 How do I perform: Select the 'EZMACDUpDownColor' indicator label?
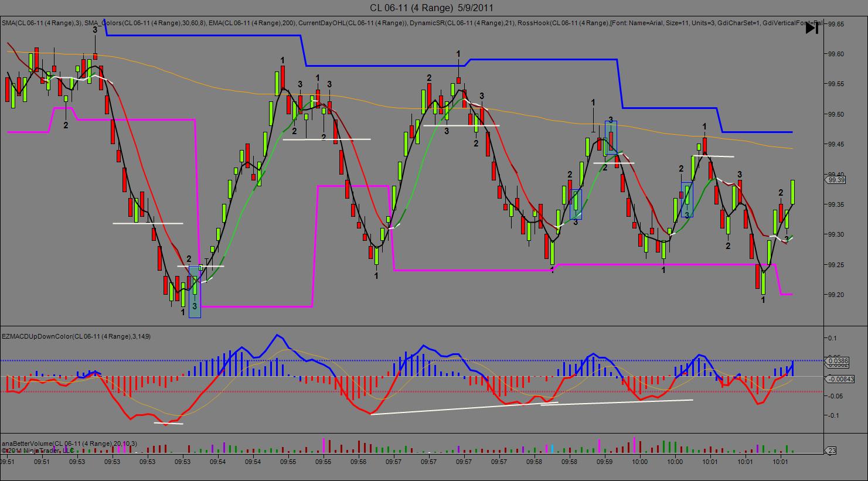(76, 337)
